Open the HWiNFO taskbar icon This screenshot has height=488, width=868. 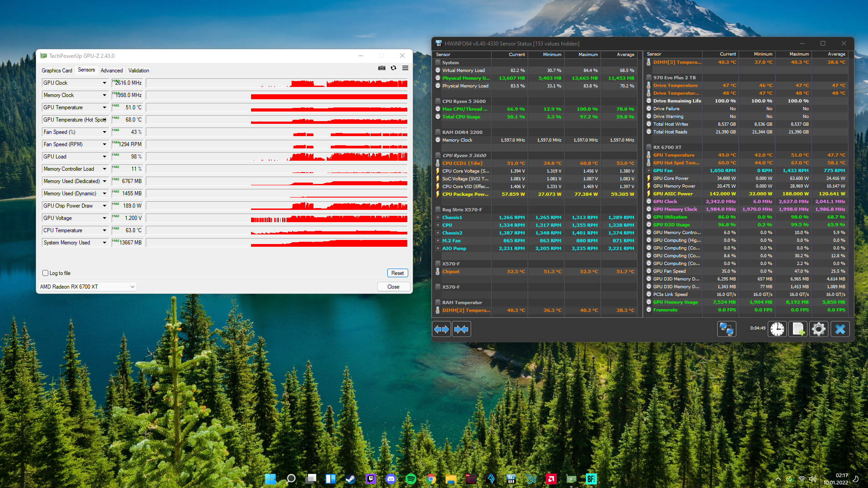[x=511, y=478]
